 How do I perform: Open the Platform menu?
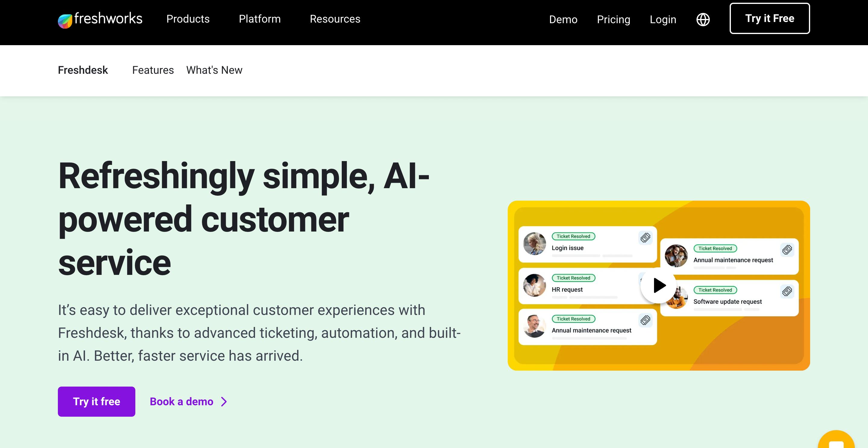pos(259,19)
